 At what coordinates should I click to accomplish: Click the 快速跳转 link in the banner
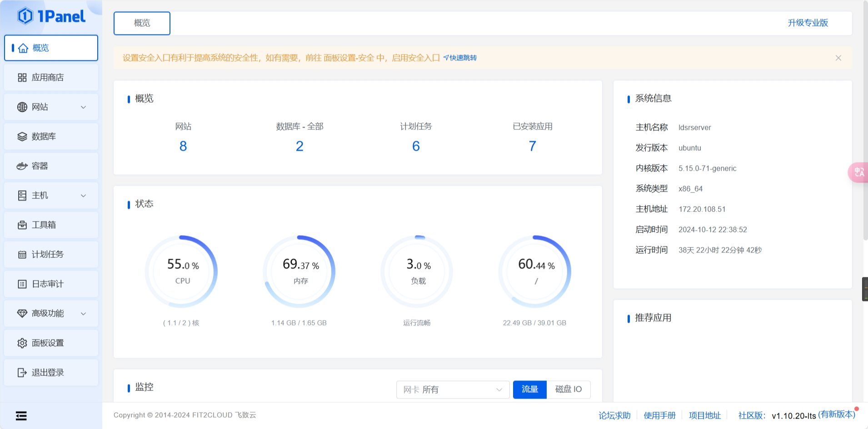pyautogui.click(x=460, y=58)
